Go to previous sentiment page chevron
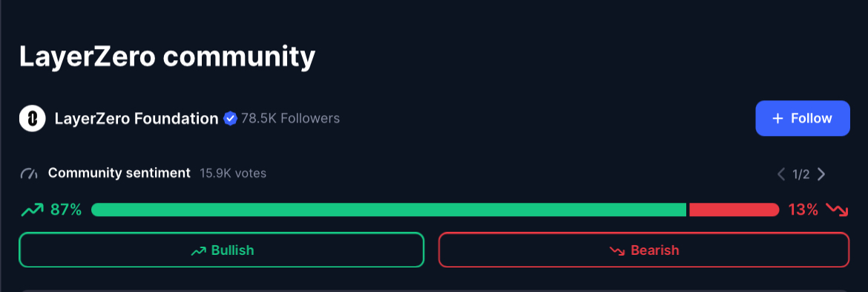The image size is (868, 292). [x=781, y=175]
